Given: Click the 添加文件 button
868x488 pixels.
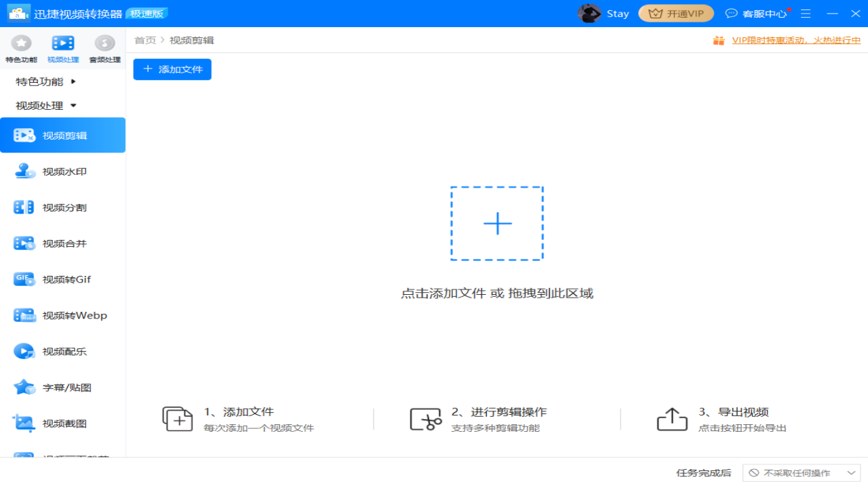Looking at the screenshot, I should [172, 68].
